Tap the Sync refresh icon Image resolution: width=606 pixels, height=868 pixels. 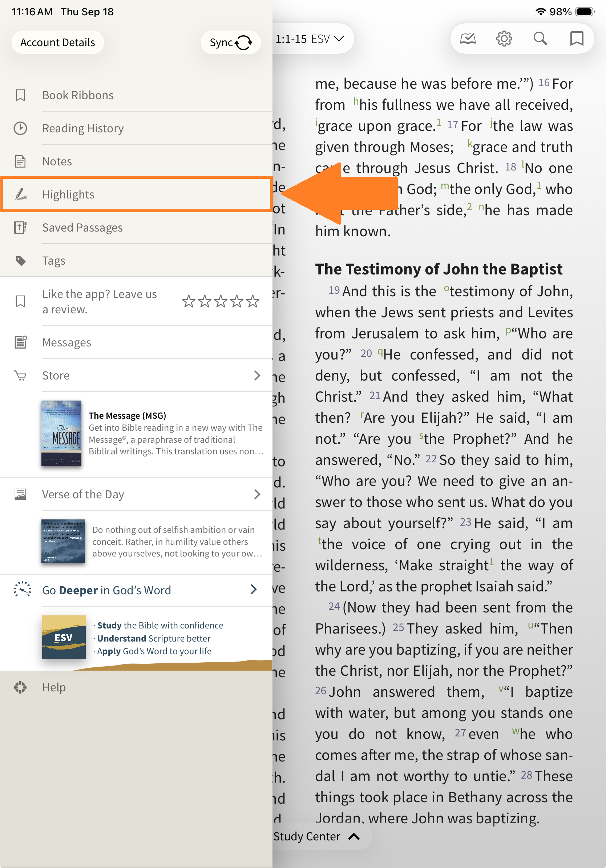[244, 43]
